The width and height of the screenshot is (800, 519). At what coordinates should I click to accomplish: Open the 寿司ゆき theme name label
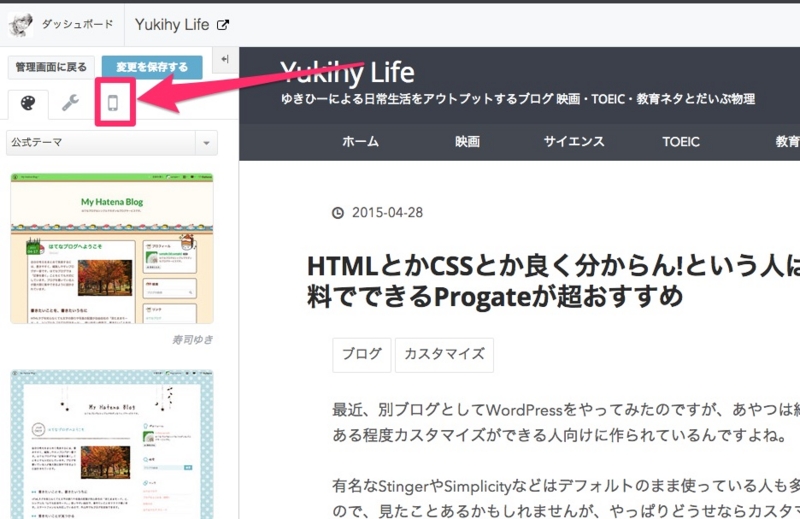(192, 340)
